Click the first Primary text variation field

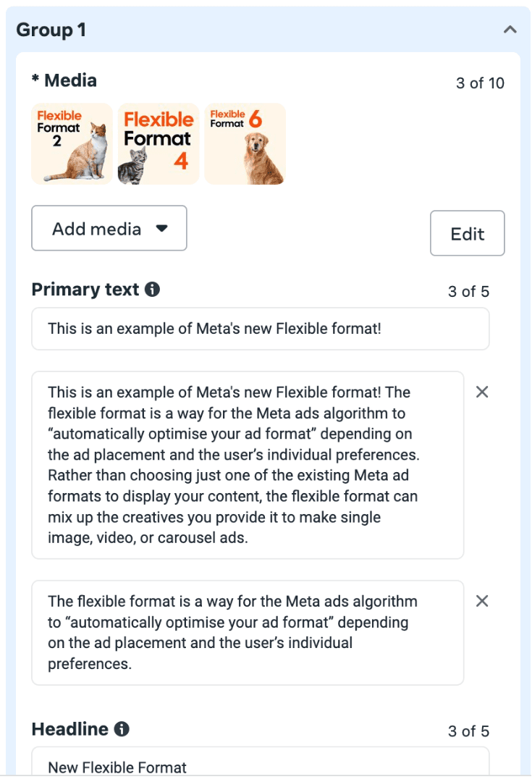pos(259,328)
